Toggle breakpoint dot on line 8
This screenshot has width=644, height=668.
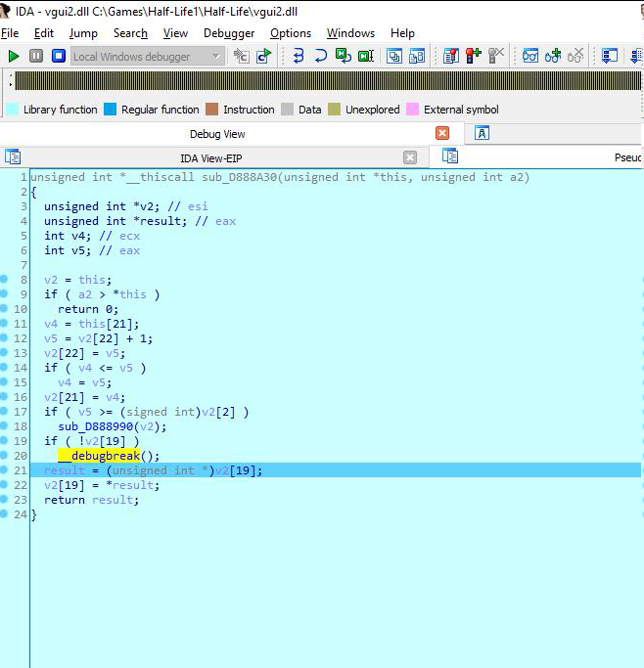click(x=4, y=279)
